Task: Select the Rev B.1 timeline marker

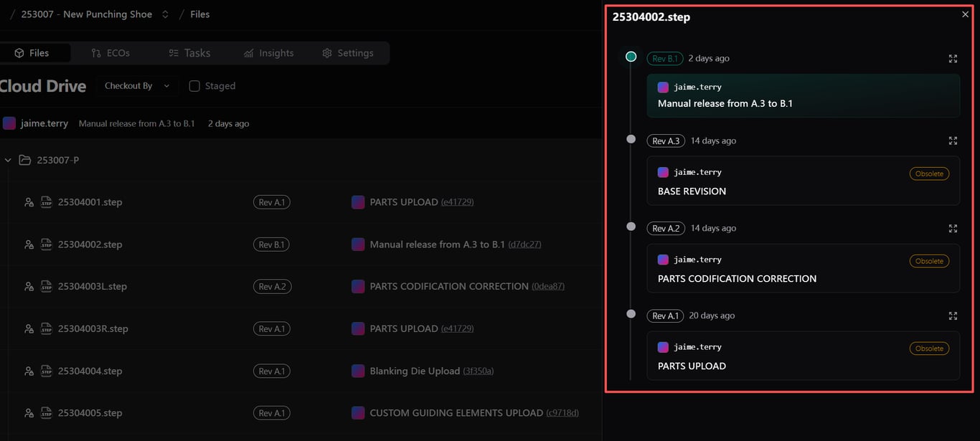Action: (631, 57)
